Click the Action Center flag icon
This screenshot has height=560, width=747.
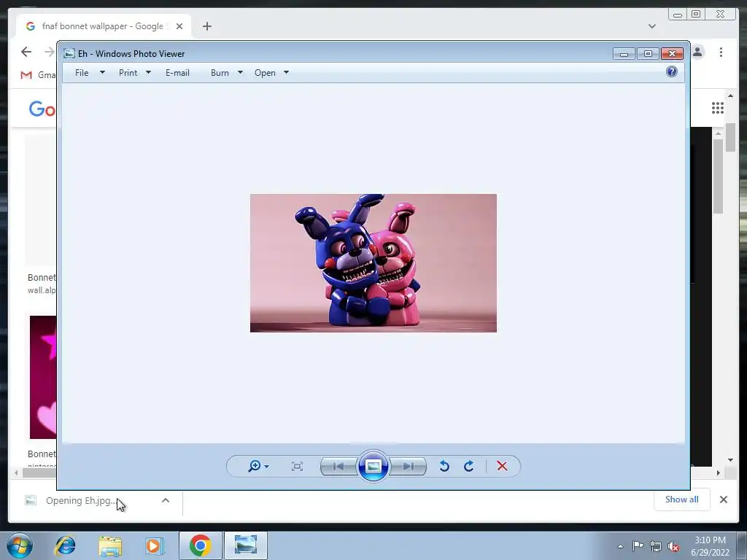coord(638,545)
